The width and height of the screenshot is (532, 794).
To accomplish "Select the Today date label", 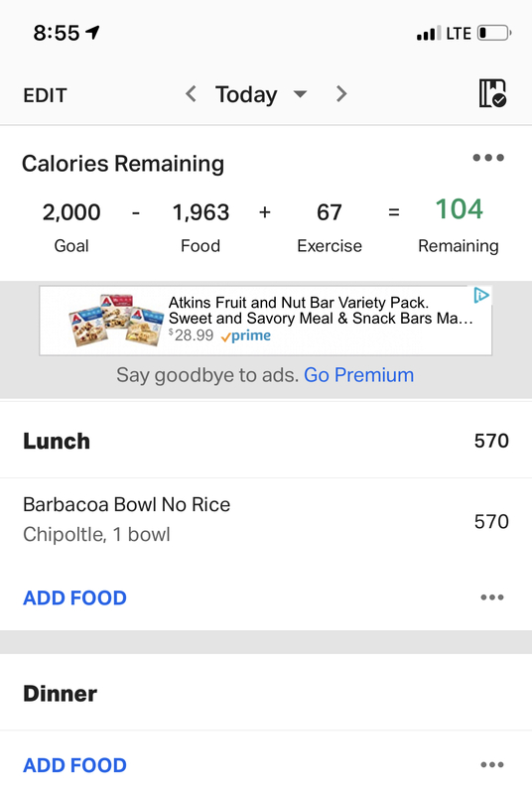I will click(246, 94).
